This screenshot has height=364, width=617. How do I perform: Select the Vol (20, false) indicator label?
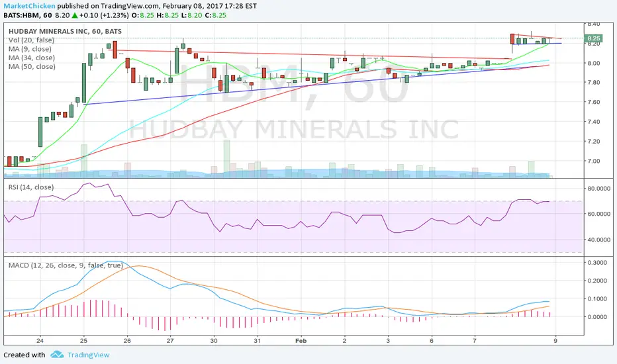point(31,40)
